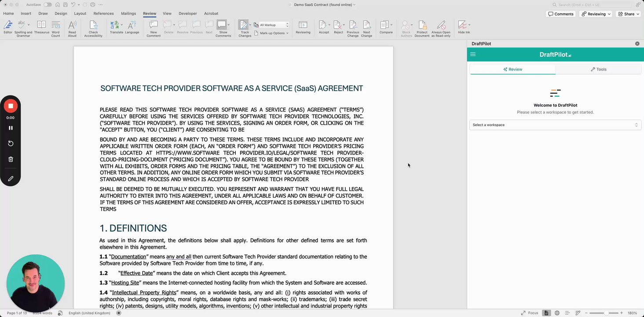This screenshot has width=644, height=317.
Task: Open the References tab
Action: 103,14
